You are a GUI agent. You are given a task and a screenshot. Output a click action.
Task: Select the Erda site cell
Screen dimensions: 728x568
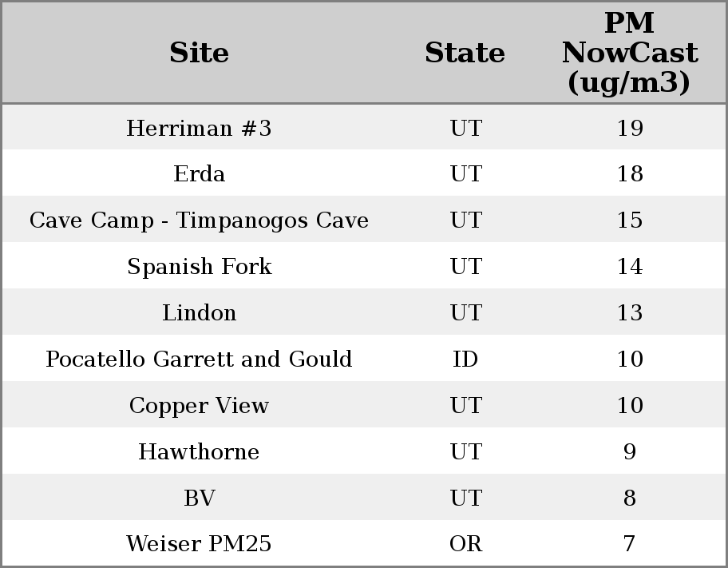tap(199, 174)
